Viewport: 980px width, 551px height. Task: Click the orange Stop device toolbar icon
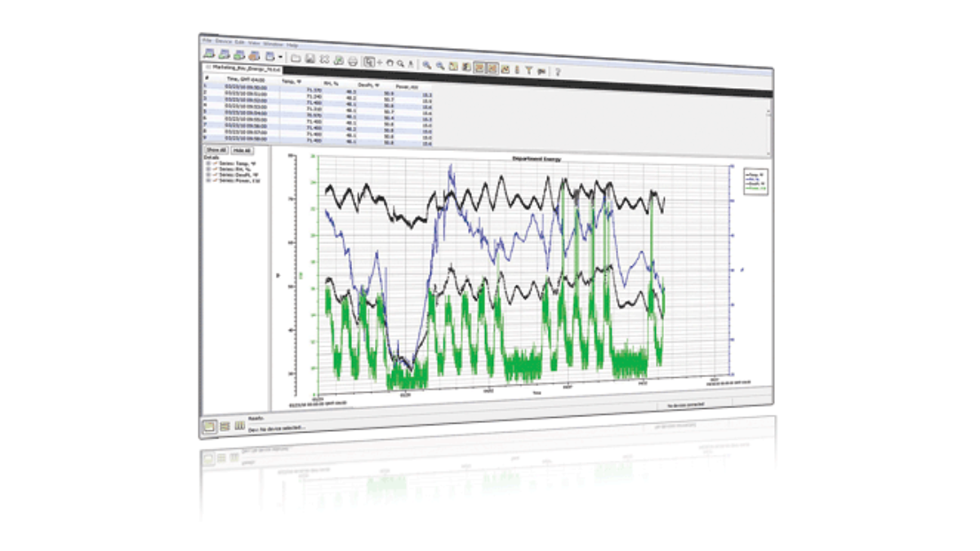point(253,56)
